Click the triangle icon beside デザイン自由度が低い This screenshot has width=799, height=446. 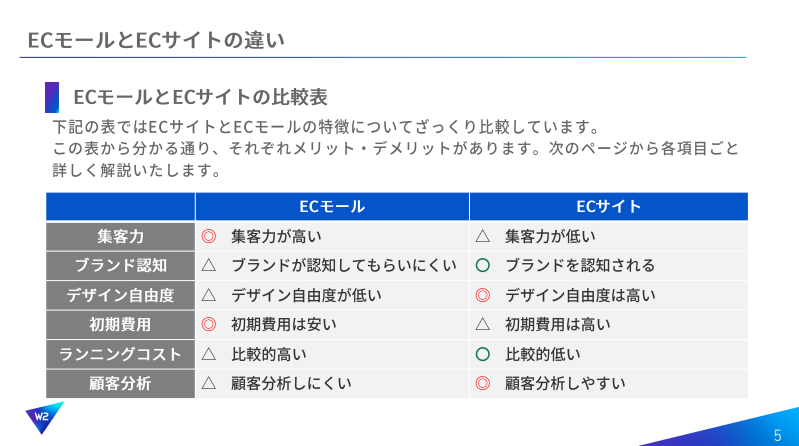(208, 295)
